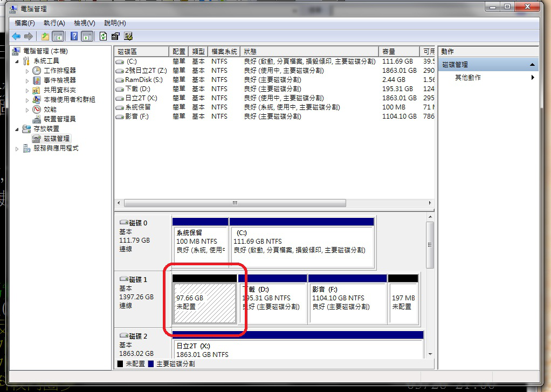Open 效能 (Performance) in the tree
Image resolution: width=551 pixels, height=392 pixels.
tap(50, 109)
